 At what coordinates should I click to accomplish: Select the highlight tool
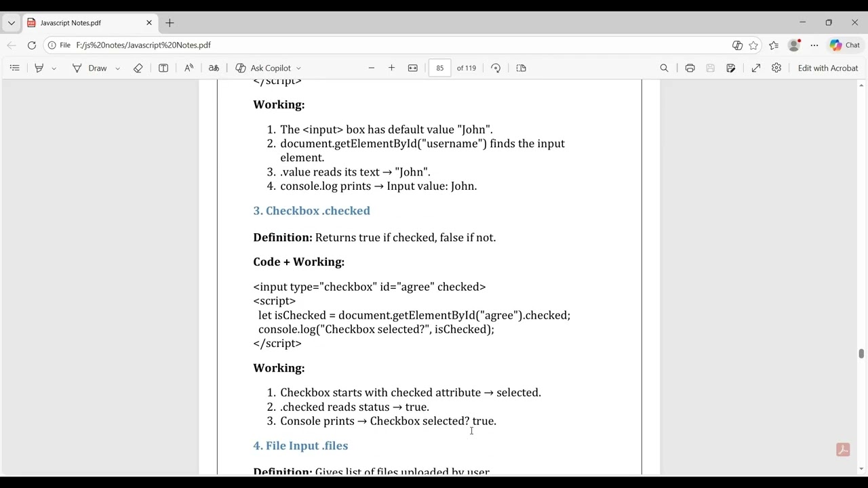pyautogui.click(x=39, y=68)
